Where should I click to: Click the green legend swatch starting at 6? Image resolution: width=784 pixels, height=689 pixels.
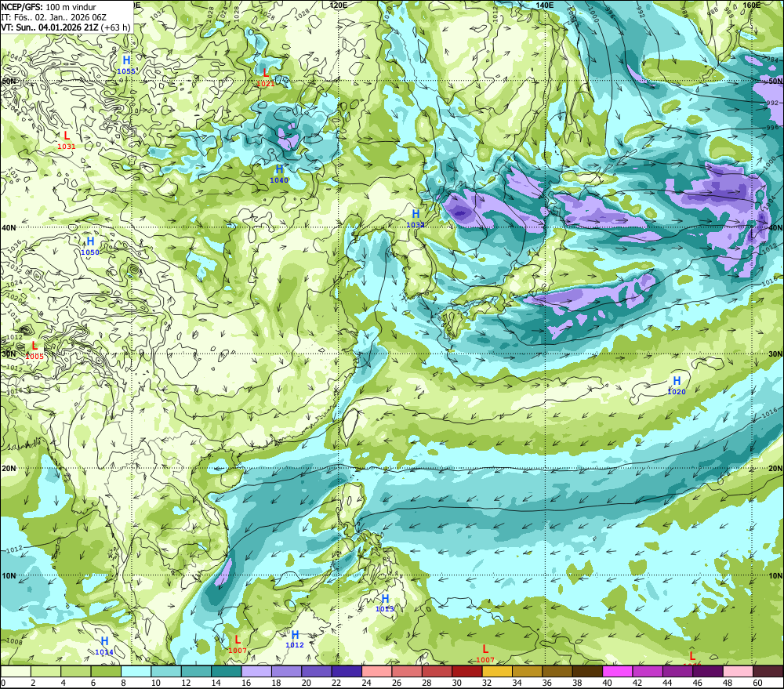click(x=106, y=671)
